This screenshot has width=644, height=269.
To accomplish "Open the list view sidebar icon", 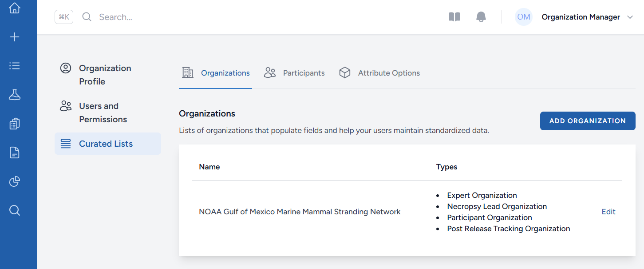I will (15, 66).
